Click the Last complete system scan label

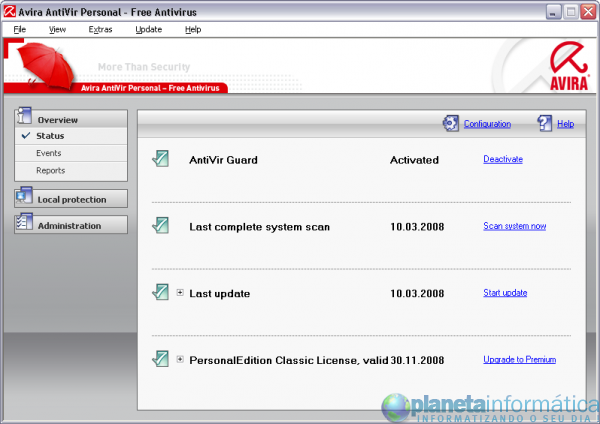259,227
